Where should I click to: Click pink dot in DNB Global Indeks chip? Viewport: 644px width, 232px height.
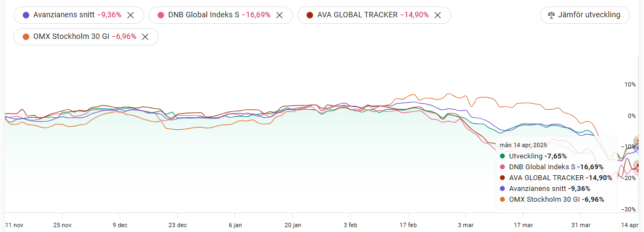click(x=160, y=15)
